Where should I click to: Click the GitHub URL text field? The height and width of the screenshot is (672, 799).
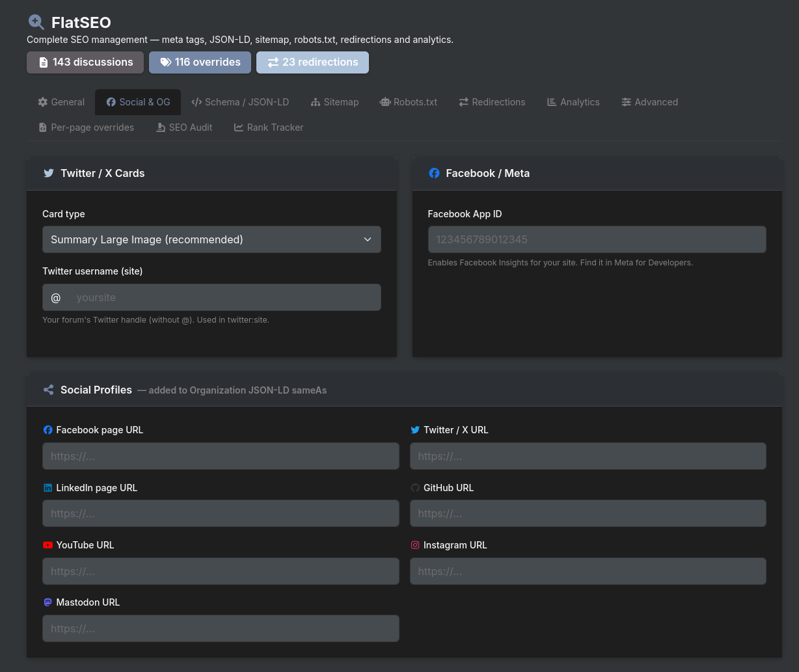point(588,514)
